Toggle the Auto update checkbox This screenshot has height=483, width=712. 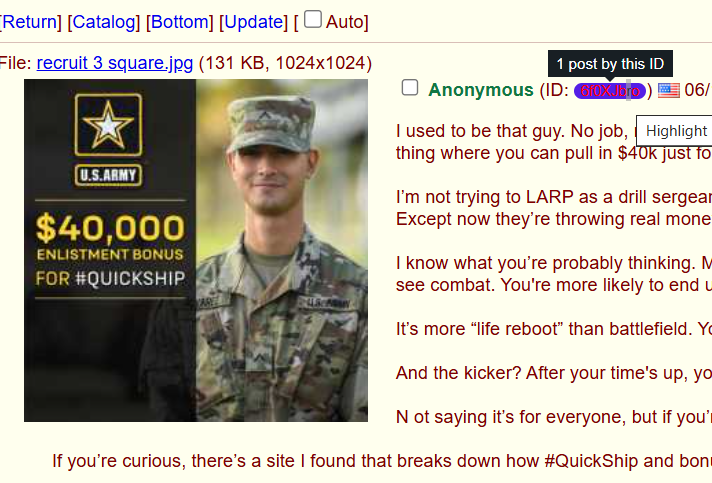[x=312, y=20]
